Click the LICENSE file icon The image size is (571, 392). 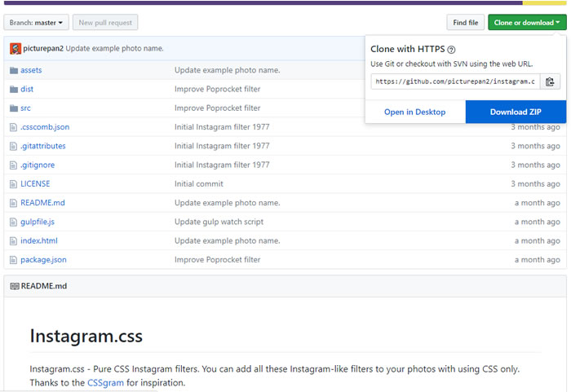(13, 184)
